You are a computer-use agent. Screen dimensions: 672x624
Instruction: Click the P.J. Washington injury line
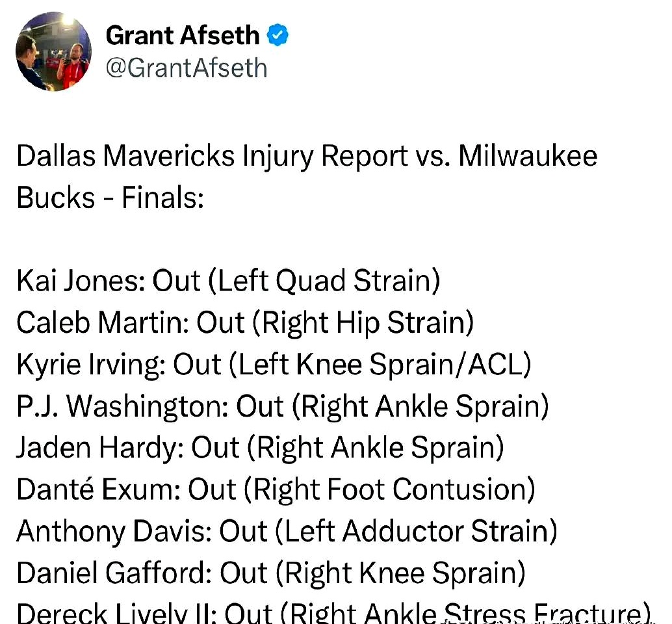pyautogui.click(x=282, y=407)
